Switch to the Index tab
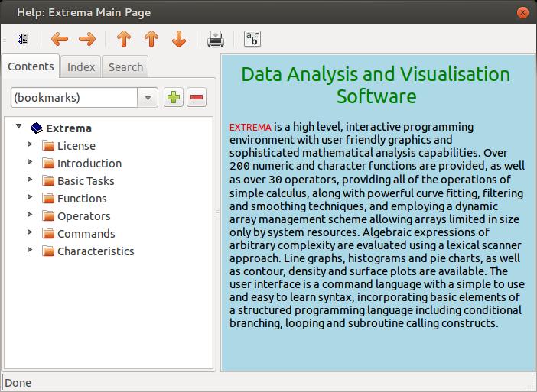Screen dimensions: 537x392 [81, 66]
